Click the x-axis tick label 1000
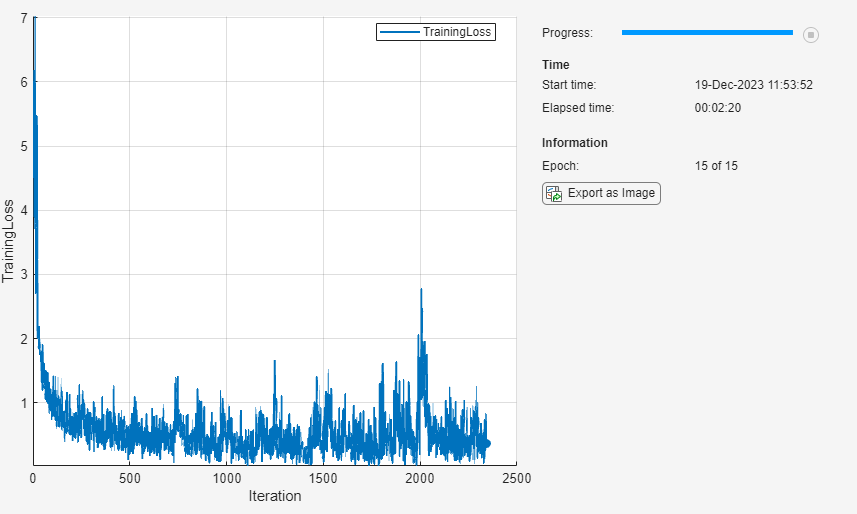 coord(227,478)
